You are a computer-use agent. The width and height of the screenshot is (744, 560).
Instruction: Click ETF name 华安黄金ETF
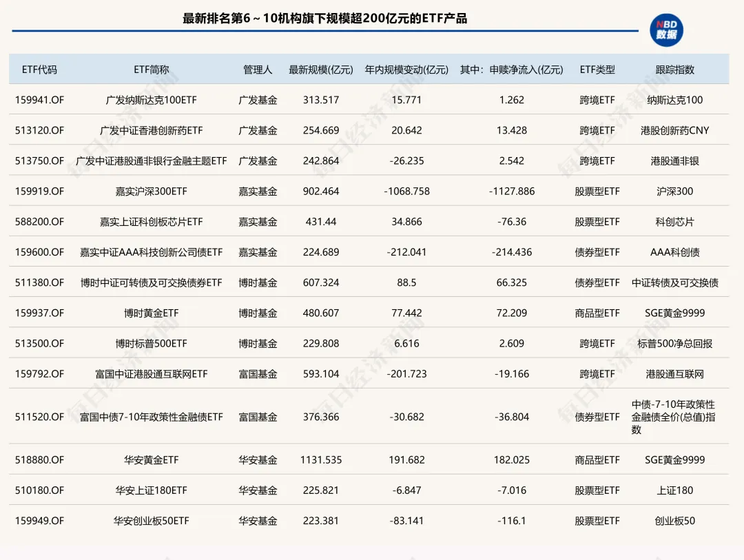[x=152, y=460]
